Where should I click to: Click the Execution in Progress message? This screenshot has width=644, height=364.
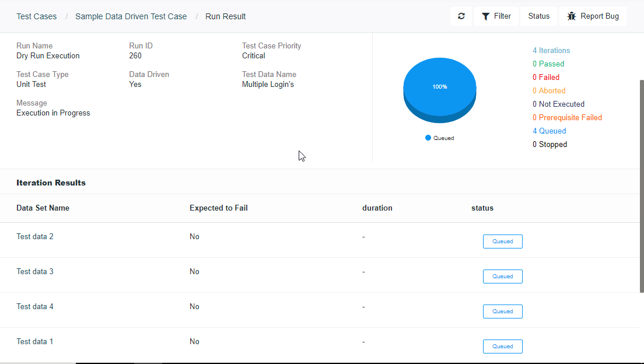click(x=53, y=113)
